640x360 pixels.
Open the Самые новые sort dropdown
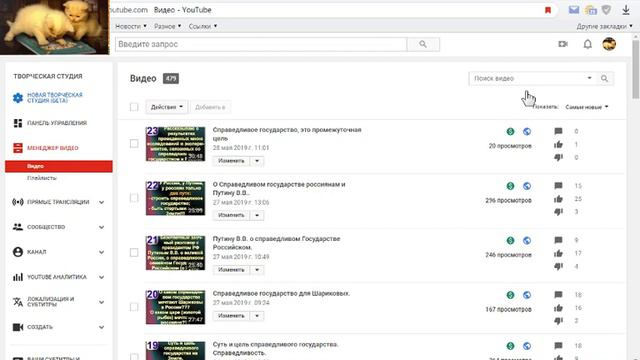tap(587, 107)
